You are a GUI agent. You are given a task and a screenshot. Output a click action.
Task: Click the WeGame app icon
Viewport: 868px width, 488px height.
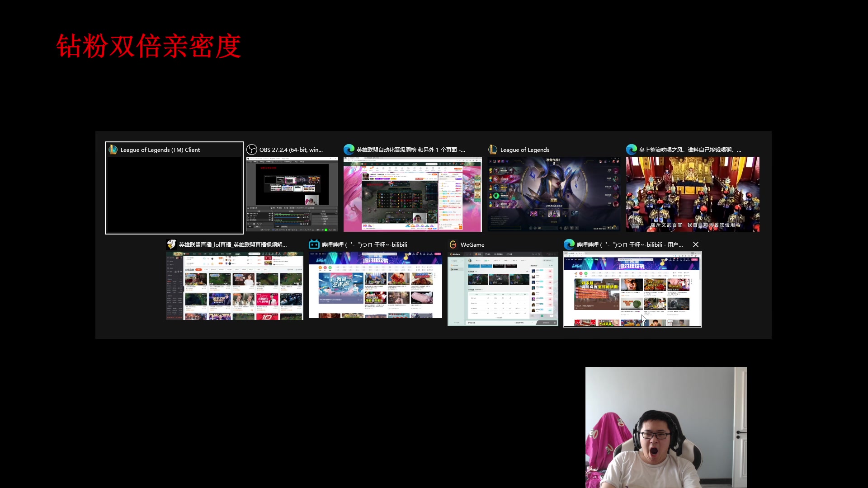(453, 244)
